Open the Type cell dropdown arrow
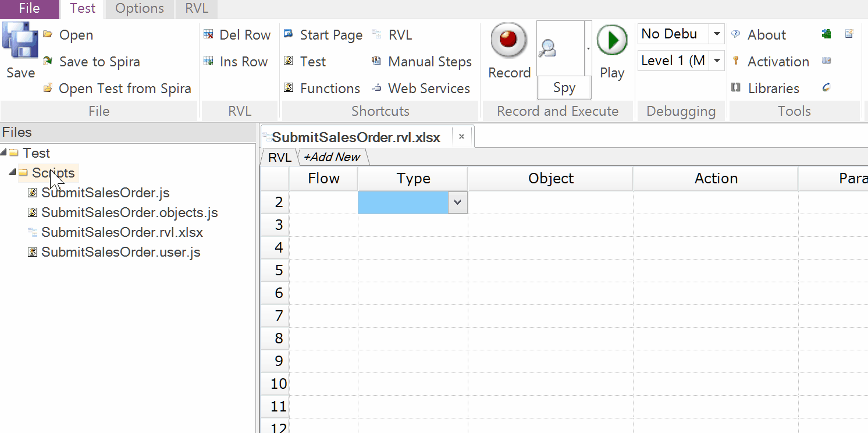 pos(457,203)
